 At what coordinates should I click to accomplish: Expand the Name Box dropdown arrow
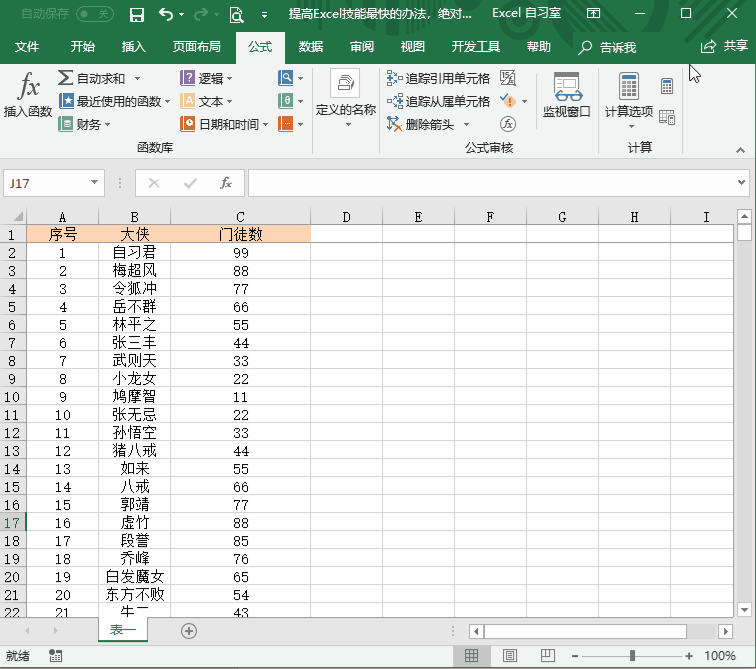coord(95,183)
